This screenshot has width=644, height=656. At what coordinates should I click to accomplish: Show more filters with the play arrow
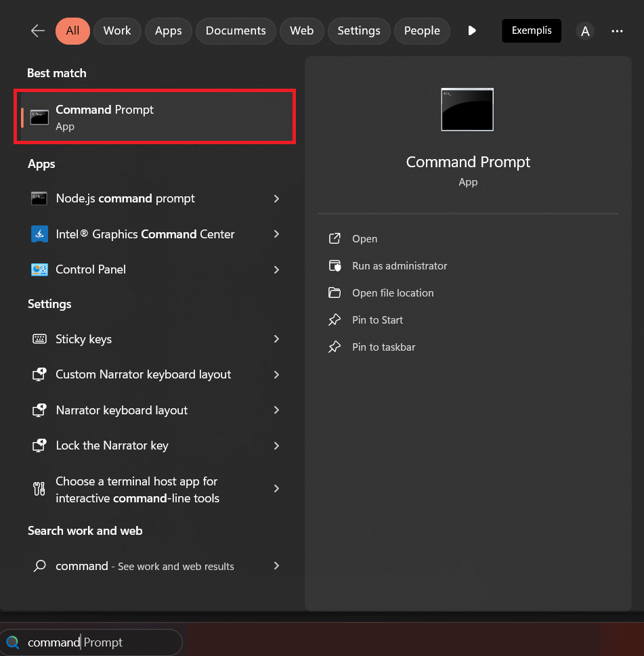tap(472, 30)
